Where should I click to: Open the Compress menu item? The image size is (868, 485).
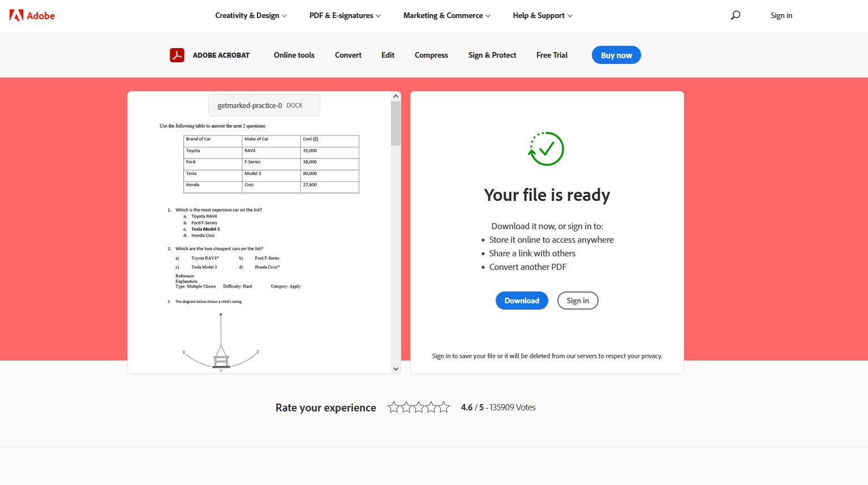431,55
